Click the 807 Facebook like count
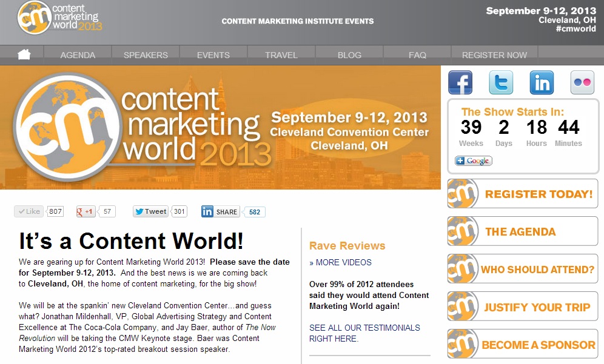The width and height of the screenshot is (604, 364). 55,211
